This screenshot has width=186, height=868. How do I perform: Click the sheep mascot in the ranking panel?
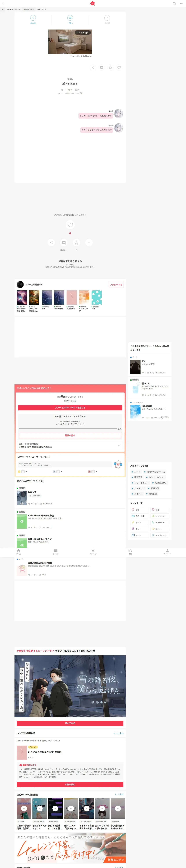(x=117, y=464)
